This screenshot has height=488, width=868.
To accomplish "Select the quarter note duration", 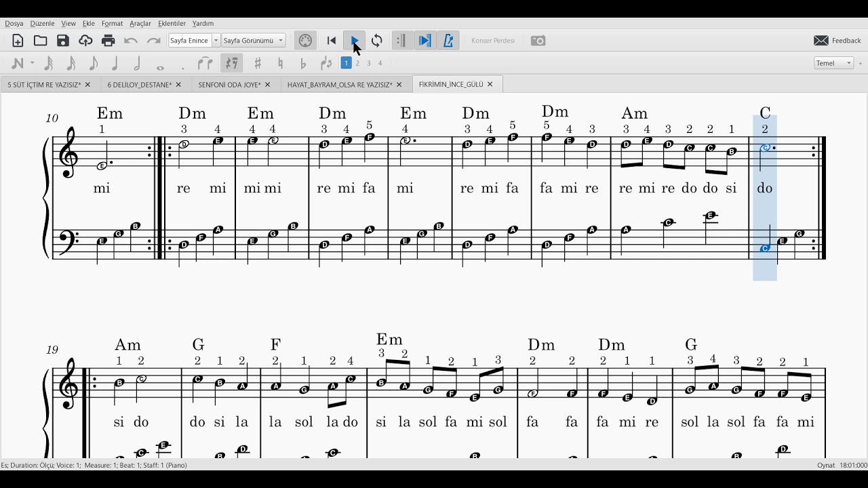I will (x=115, y=63).
